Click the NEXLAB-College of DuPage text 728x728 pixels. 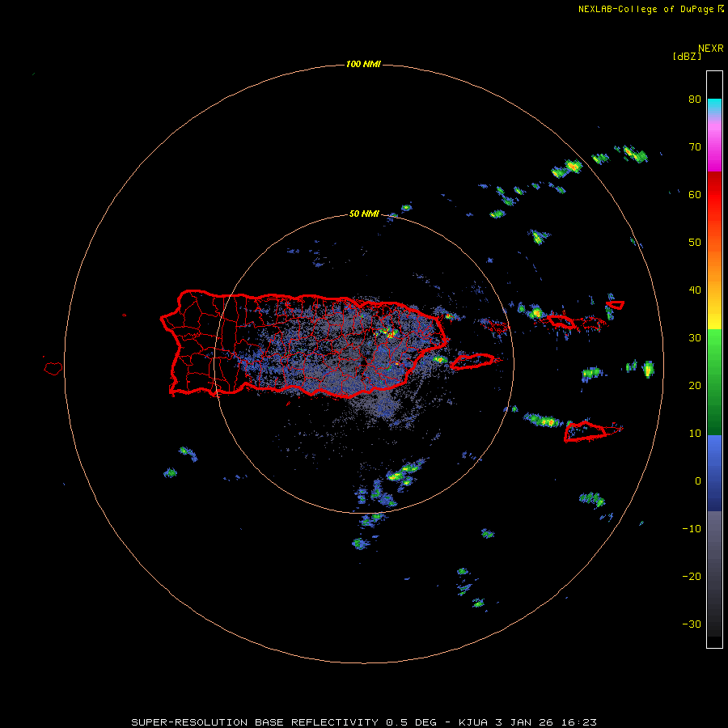645,9
